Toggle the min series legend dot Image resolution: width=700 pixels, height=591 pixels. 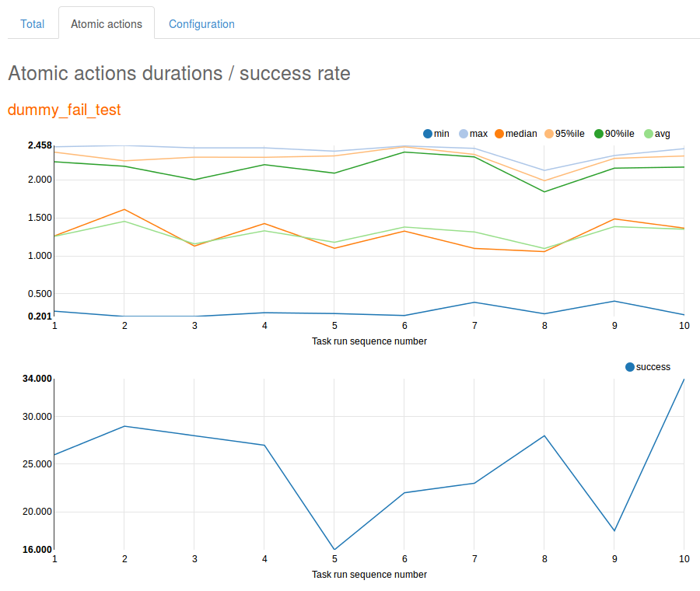428,134
